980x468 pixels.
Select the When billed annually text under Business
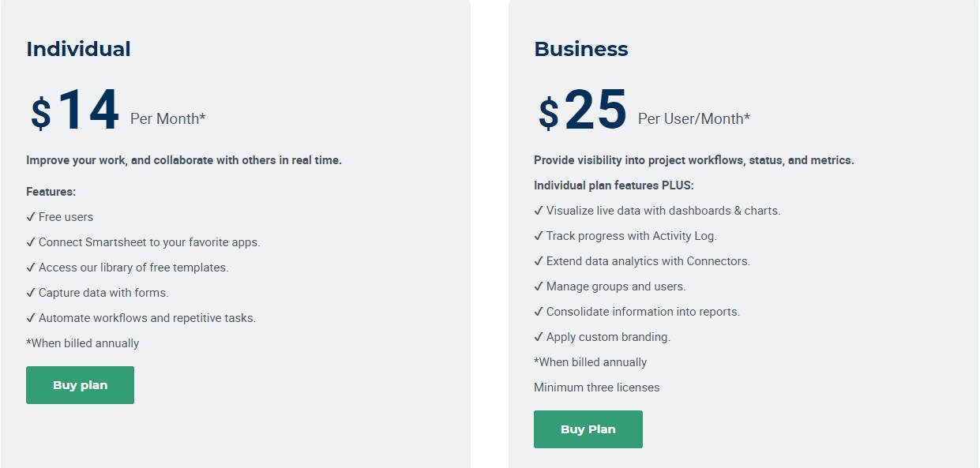pos(591,361)
